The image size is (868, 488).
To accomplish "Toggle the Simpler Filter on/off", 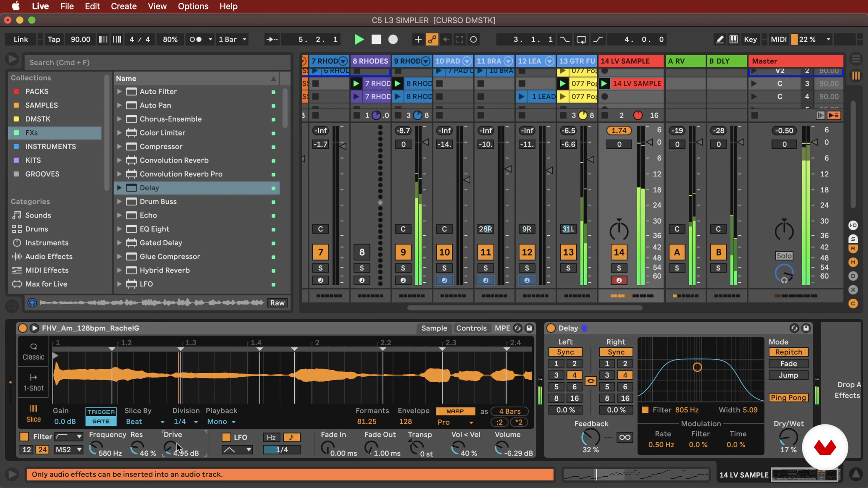I will coord(24,437).
